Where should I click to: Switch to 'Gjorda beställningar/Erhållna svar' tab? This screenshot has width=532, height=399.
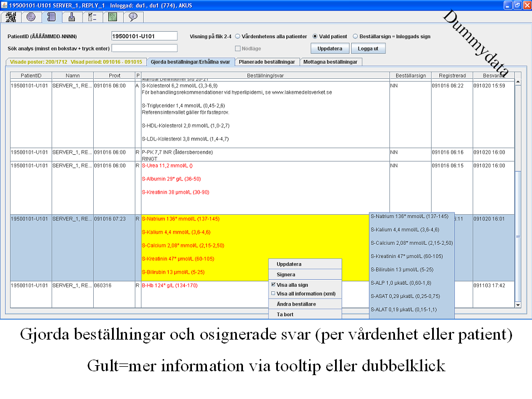[190, 62]
